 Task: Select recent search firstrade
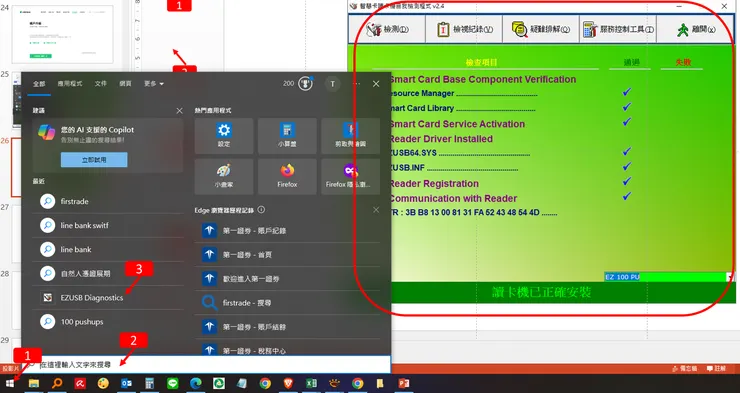(108, 201)
